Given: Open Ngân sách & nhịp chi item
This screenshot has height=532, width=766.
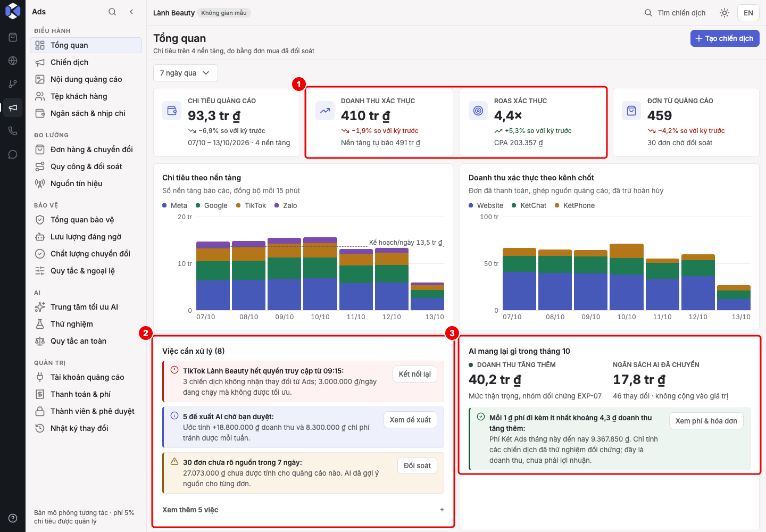Looking at the screenshot, I should pyautogui.click(x=86, y=113).
